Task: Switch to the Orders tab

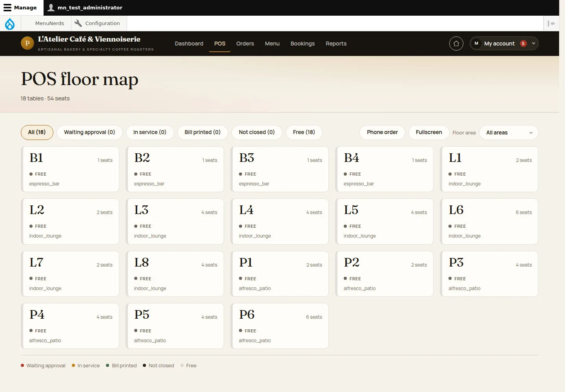Action: coord(245,44)
